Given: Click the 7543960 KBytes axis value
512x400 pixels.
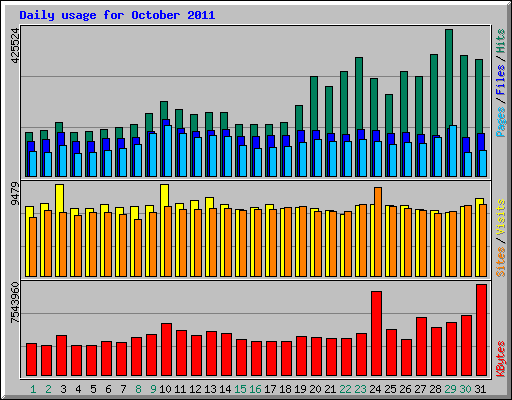Looking at the screenshot, I should pos(15,303).
